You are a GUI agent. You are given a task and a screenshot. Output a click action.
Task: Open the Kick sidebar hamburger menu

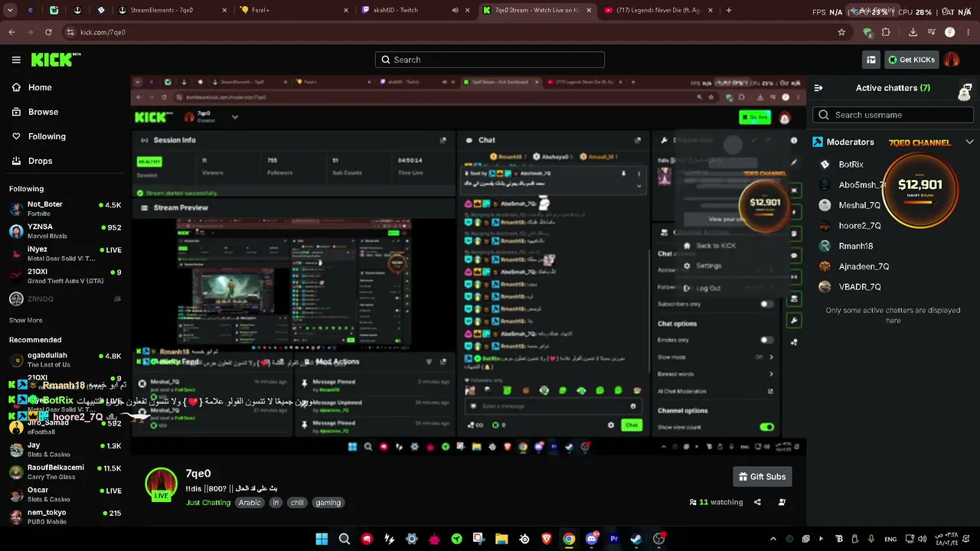(x=16, y=60)
